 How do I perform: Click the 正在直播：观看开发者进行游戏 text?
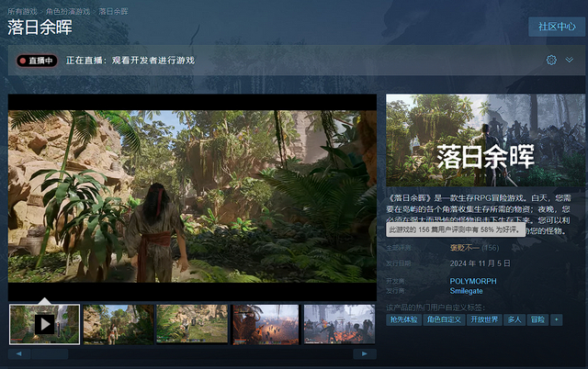(130, 61)
